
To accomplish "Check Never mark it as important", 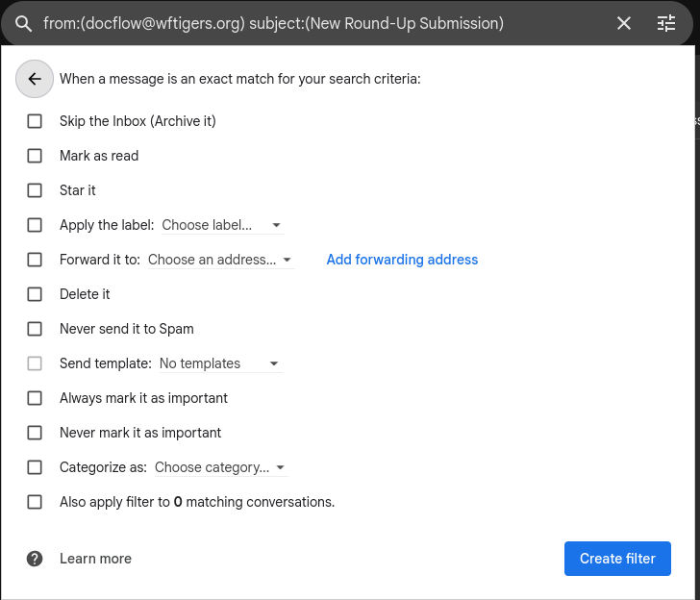I will tap(35, 433).
